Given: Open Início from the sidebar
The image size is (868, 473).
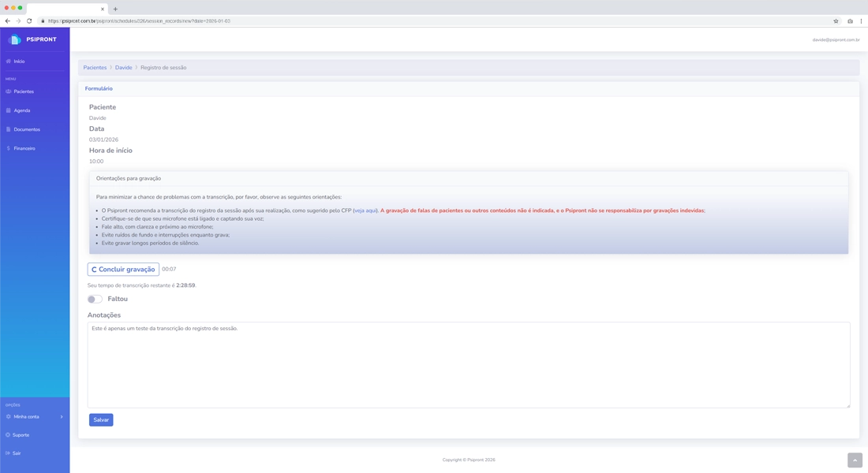Looking at the screenshot, I should (19, 61).
